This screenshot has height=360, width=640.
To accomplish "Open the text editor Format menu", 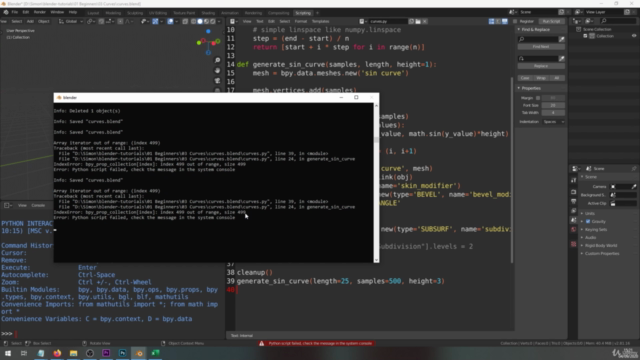I will tap(300, 21).
